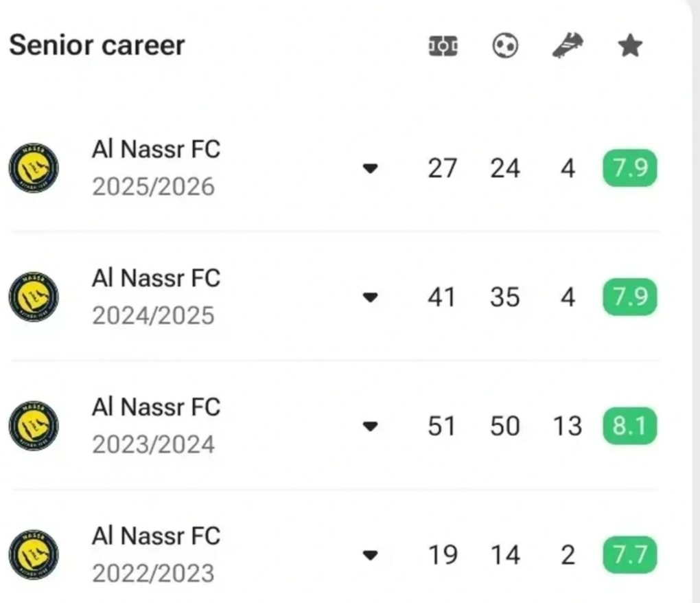Click Al Nassr logo for 2023/2024

click(x=34, y=426)
